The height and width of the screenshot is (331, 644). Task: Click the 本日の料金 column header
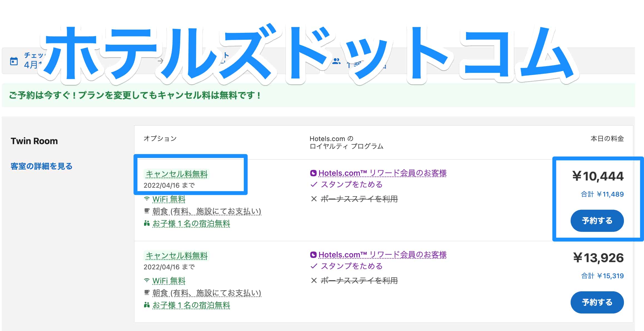[x=607, y=138]
